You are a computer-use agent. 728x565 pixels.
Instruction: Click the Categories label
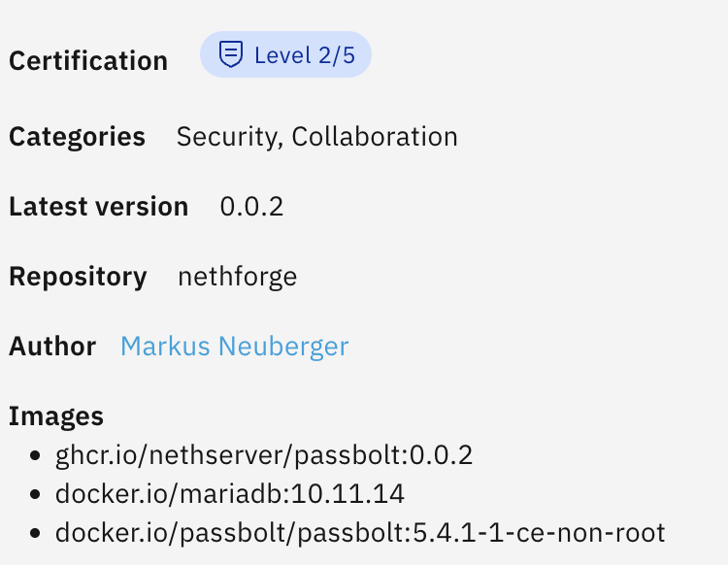pyautogui.click(x=77, y=137)
